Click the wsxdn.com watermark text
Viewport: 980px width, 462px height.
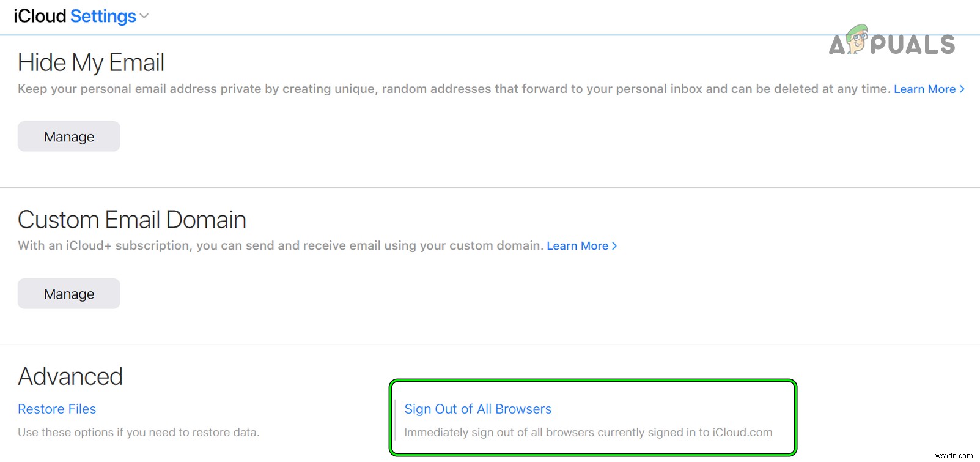click(954, 456)
